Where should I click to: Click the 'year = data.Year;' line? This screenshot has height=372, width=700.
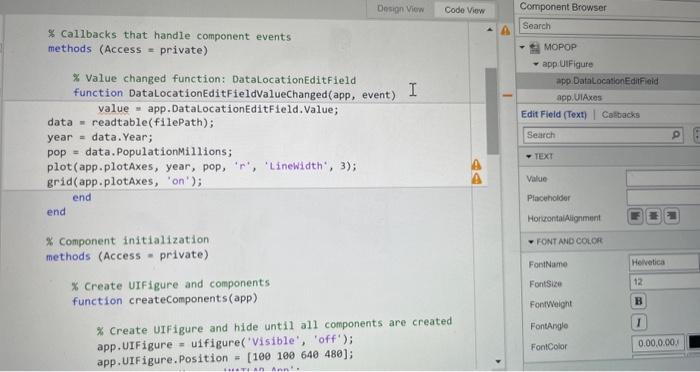[100, 137]
